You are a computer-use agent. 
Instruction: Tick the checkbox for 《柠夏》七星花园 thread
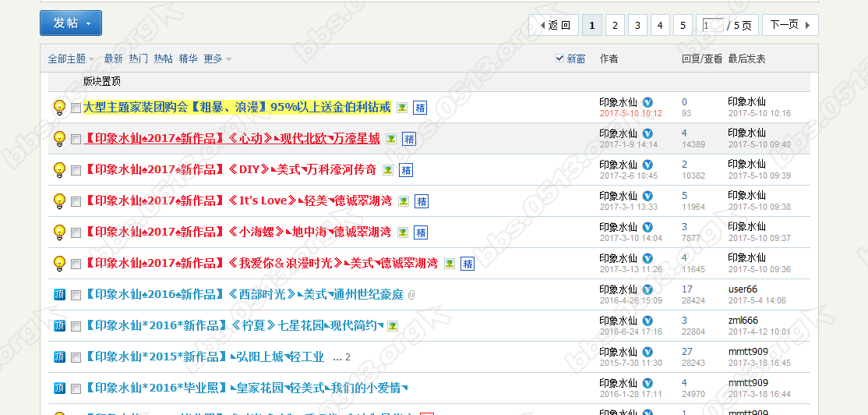click(76, 326)
